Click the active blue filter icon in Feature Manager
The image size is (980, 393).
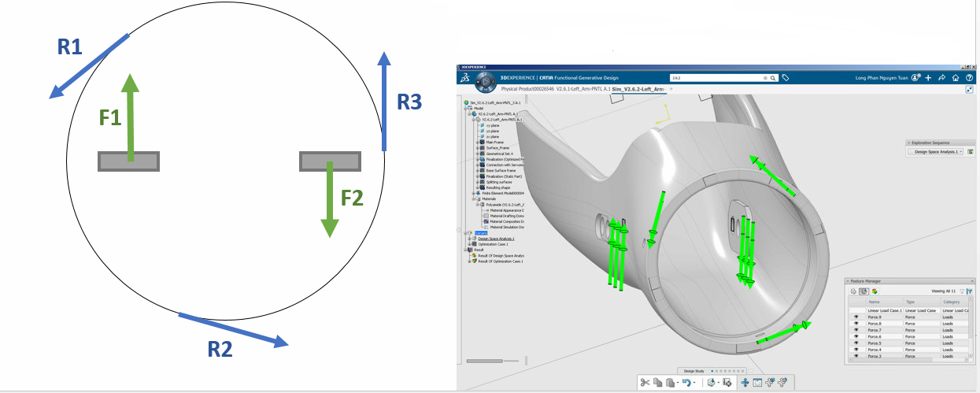point(970,291)
